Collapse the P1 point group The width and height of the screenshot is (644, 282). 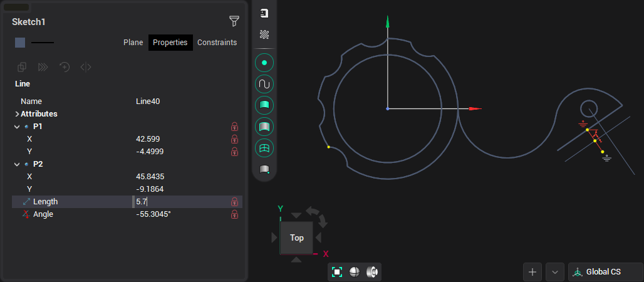(17, 127)
